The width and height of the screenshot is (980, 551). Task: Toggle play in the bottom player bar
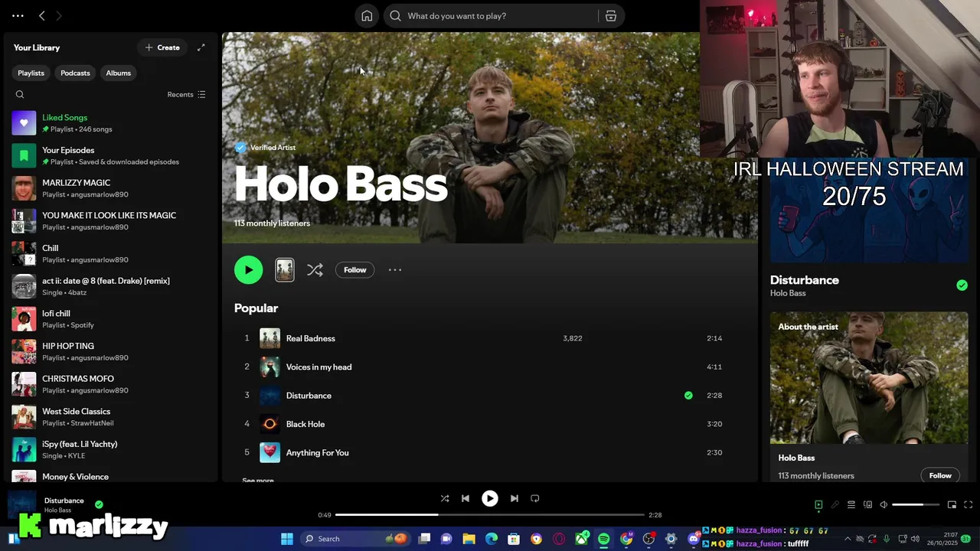489,498
